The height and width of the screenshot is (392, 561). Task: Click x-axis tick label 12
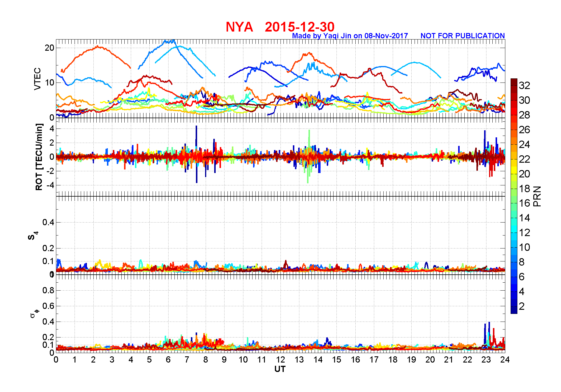pos(280,360)
